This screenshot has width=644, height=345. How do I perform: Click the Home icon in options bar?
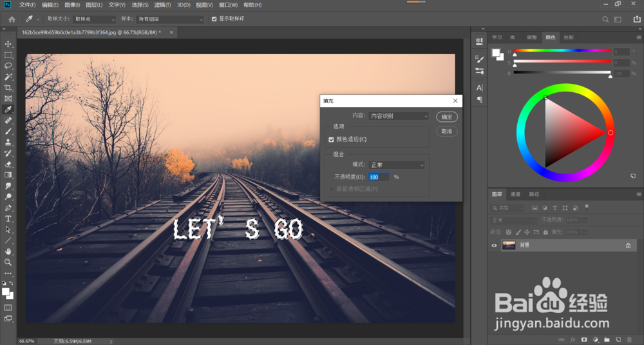[12, 19]
